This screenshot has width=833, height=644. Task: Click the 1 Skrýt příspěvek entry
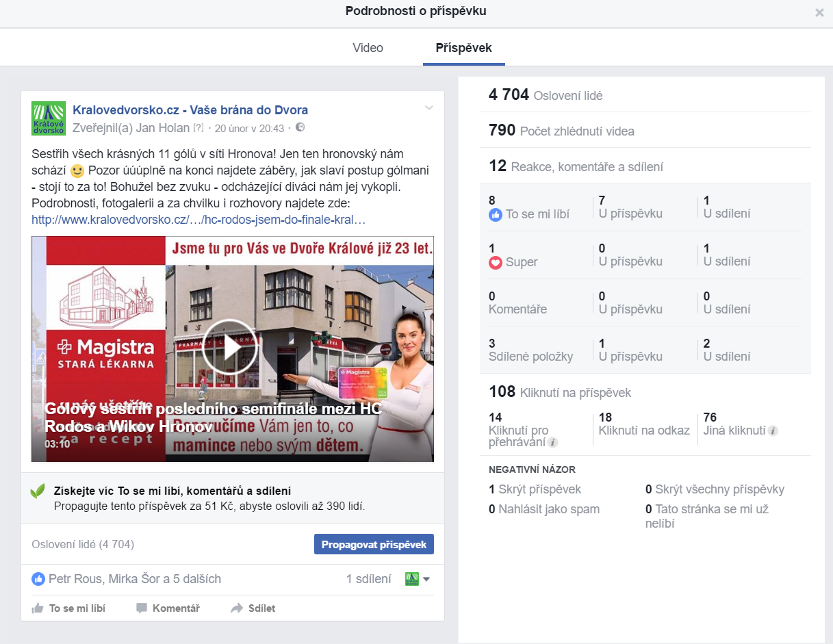pos(535,489)
